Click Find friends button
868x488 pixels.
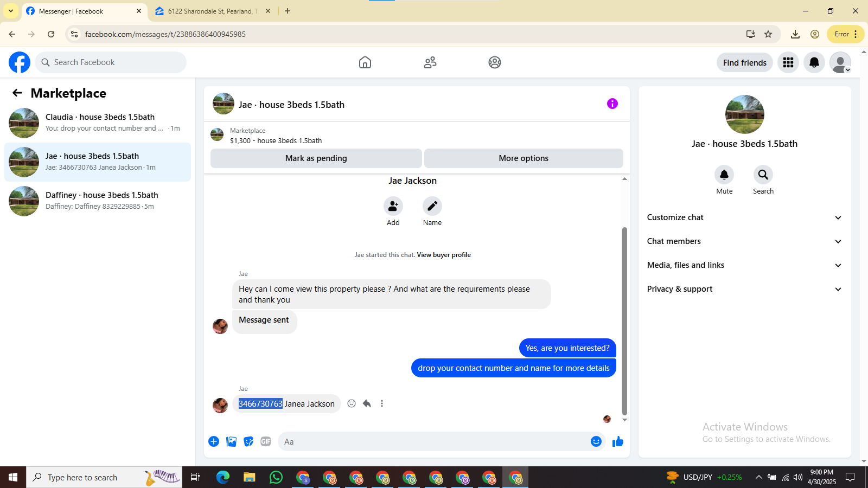(x=745, y=62)
